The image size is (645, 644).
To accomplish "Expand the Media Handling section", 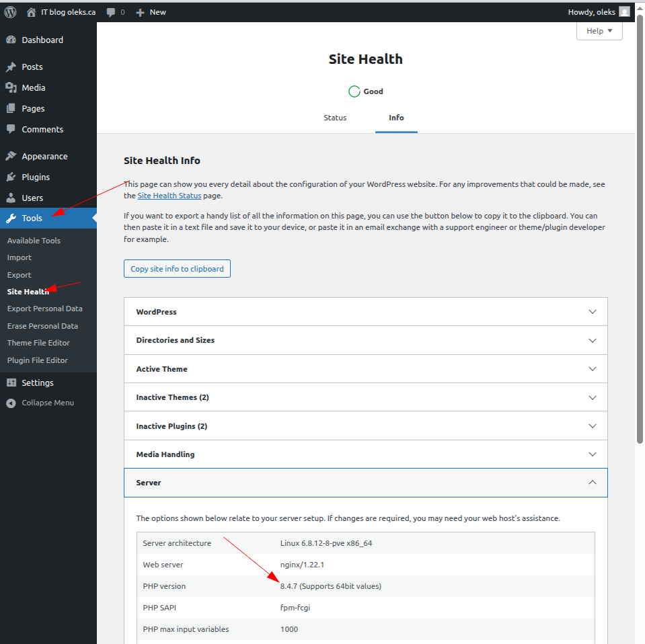I will 366,454.
